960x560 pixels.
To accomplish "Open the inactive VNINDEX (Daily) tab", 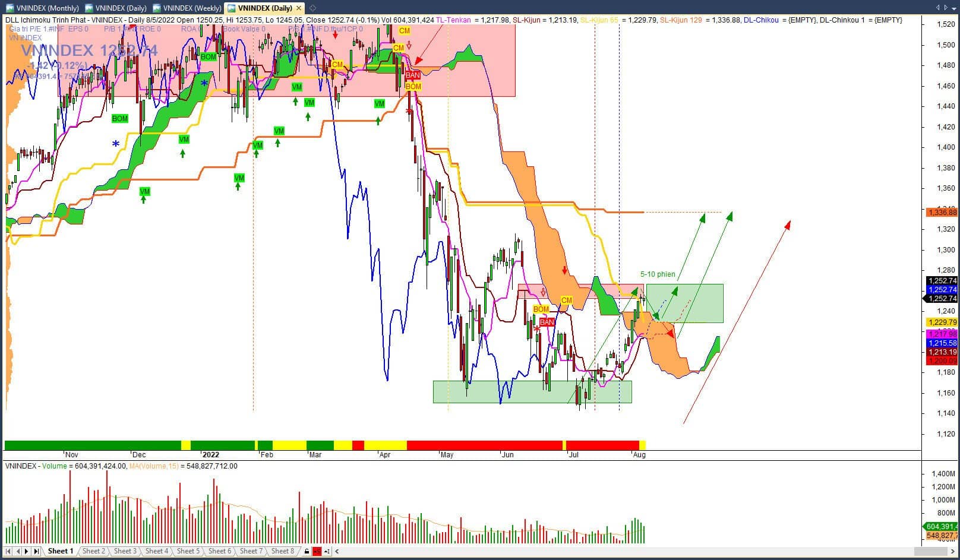I will 115,8.
